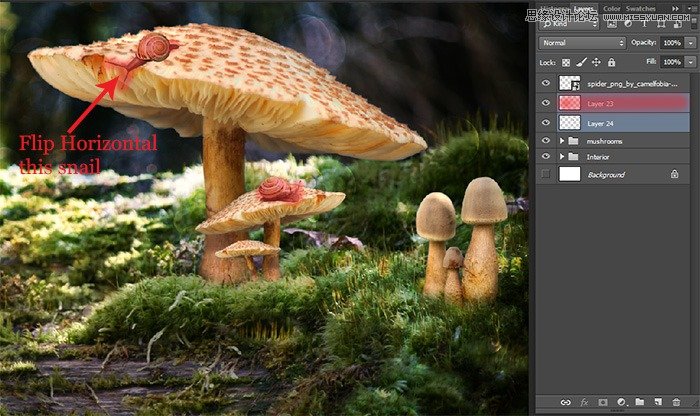Viewport: 700px width, 416px height.
Task: Create a new layer group
Action: tap(640, 402)
